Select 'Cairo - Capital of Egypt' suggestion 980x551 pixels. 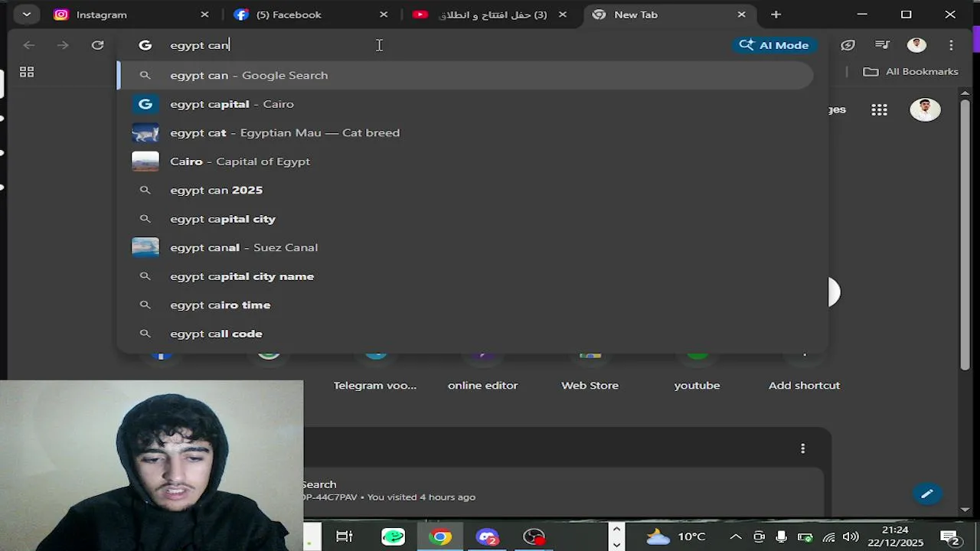(x=465, y=161)
